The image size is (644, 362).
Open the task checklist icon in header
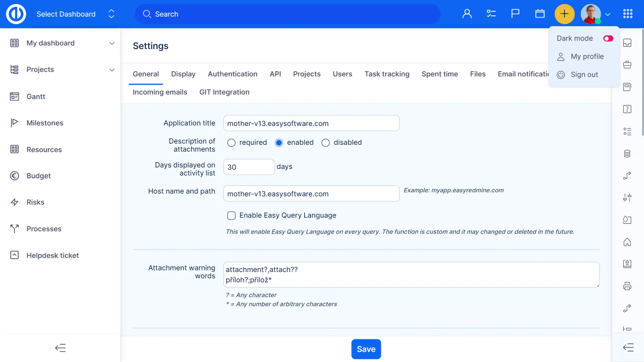click(x=491, y=14)
